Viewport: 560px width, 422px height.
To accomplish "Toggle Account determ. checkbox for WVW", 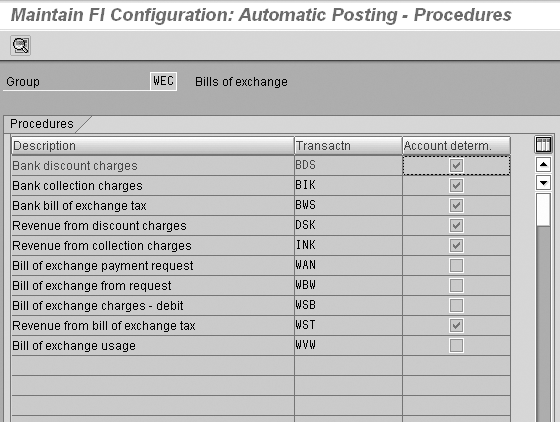I will (x=456, y=345).
